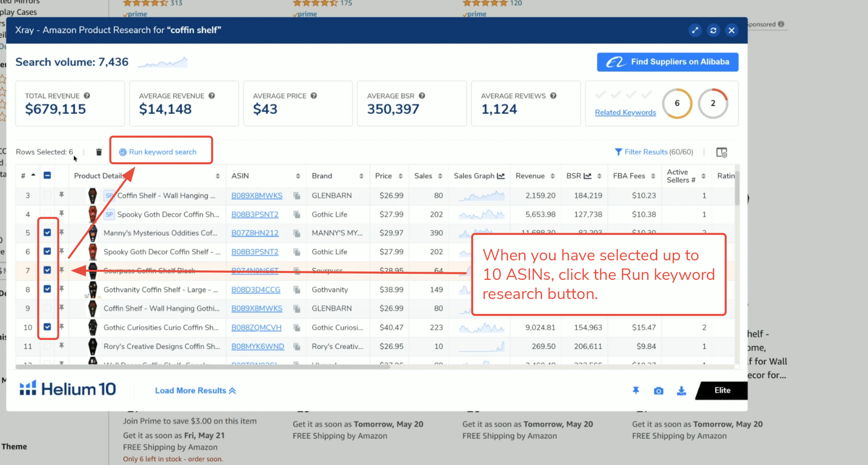Image resolution: width=868 pixels, height=465 pixels.
Task: Sort the table by the Price column arrows
Action: (400, 176)
